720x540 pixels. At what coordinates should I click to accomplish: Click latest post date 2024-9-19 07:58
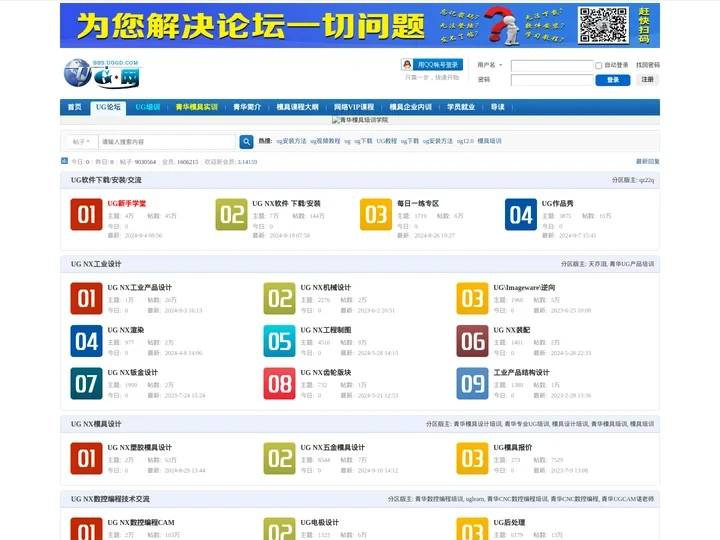tap(290, 236)
